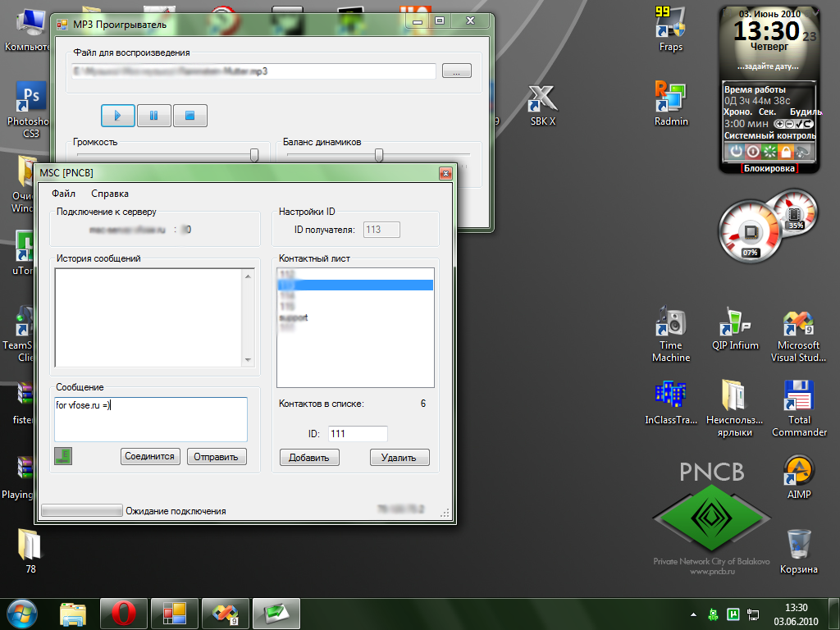Viewport: 840px width, 630px height.
Task: Stop playback in MP3 player
Action: [x=189, y=116]
